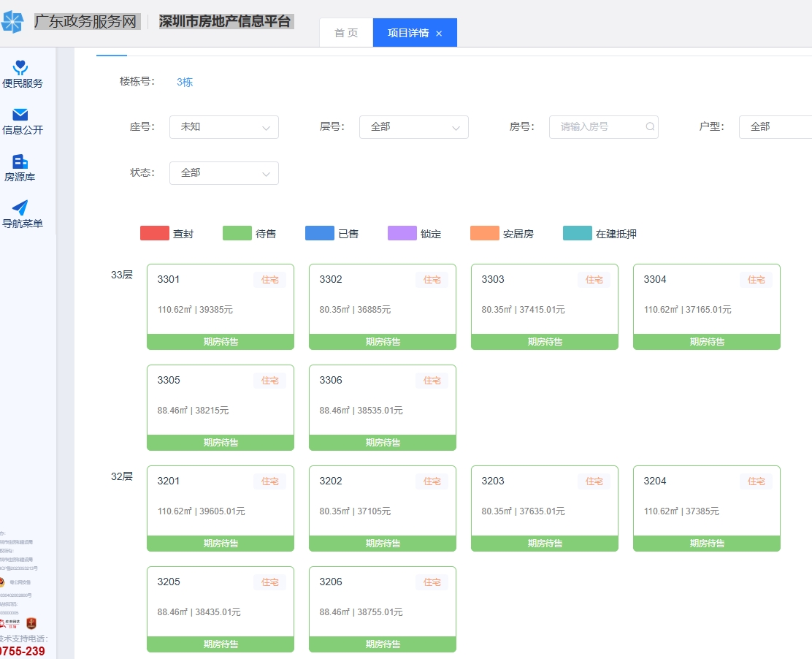Click the 便民服务 heart icon in sidebar
Screen dimensions: 812x659
(x=20, y=68)
